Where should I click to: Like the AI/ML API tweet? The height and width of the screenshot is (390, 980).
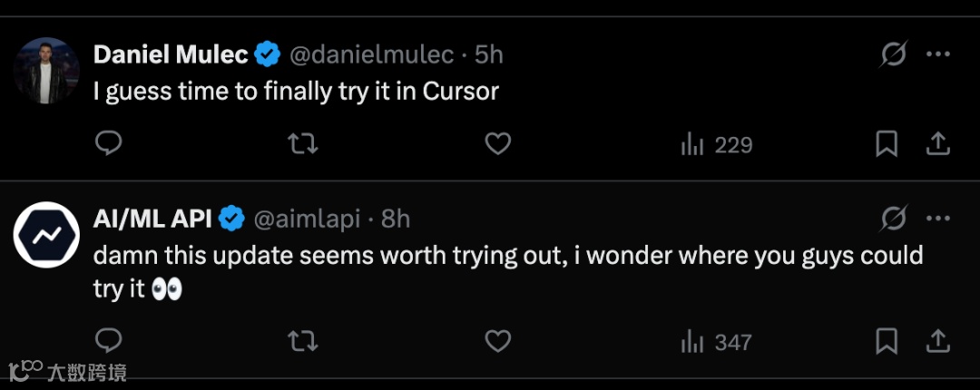tap(497, 341)
